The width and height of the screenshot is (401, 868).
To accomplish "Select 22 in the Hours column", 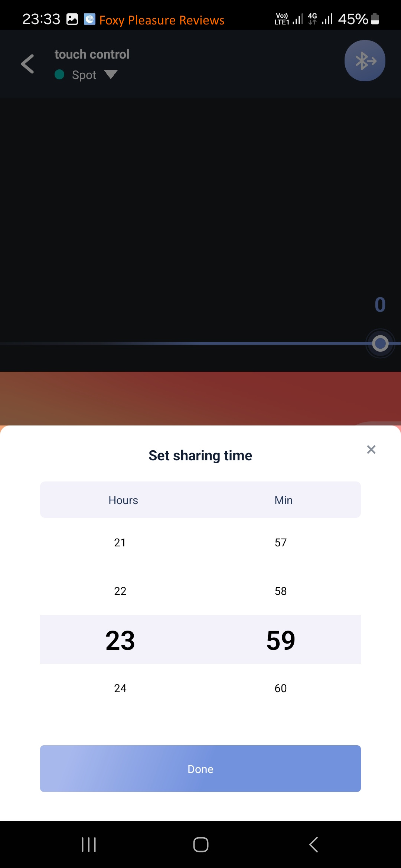I will tap(120, 591).
